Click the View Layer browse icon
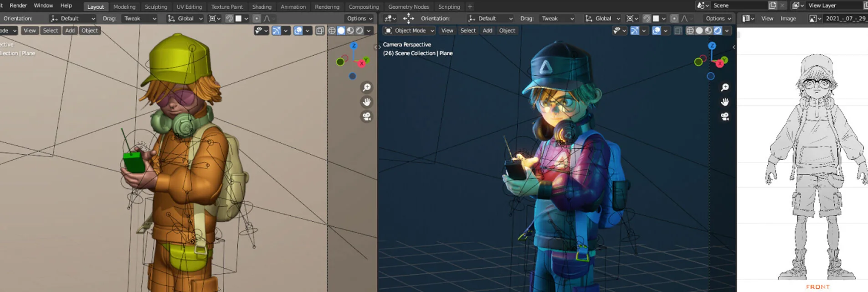The width and height of the screenshot is (868, 292). pos(798,5)
